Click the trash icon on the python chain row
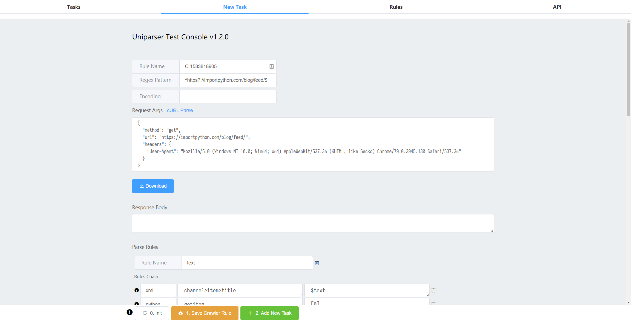Image resolution: width=644 pixels, height=326 pixels. (433, 303)
